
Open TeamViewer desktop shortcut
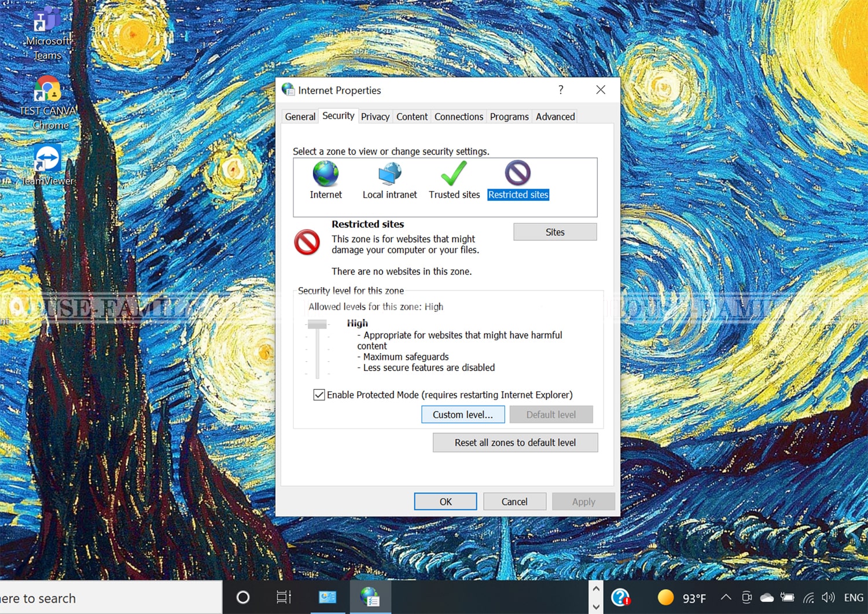[47, 164]
